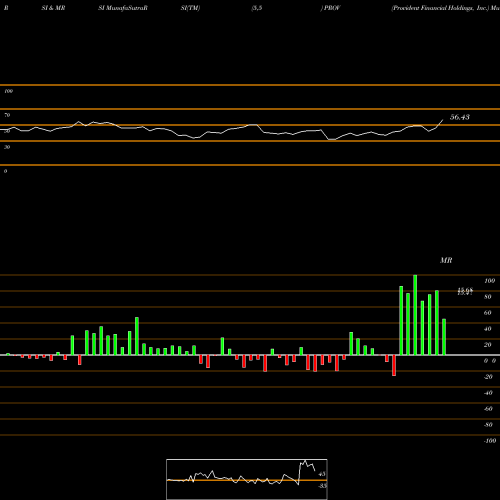The height and width of the screenshot is (500, 500).
Task: Click the rightmost green MR bar
Action: tap(444, 337)
